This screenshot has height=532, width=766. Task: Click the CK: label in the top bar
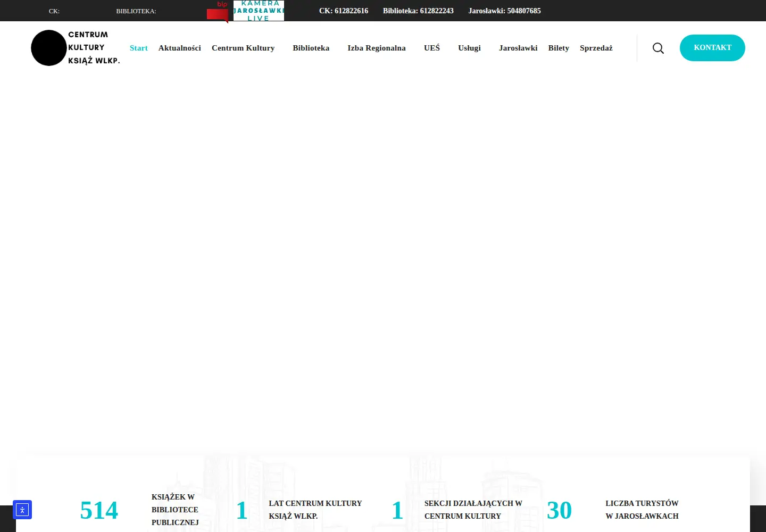pyautogui.click(x=54, y=11)
